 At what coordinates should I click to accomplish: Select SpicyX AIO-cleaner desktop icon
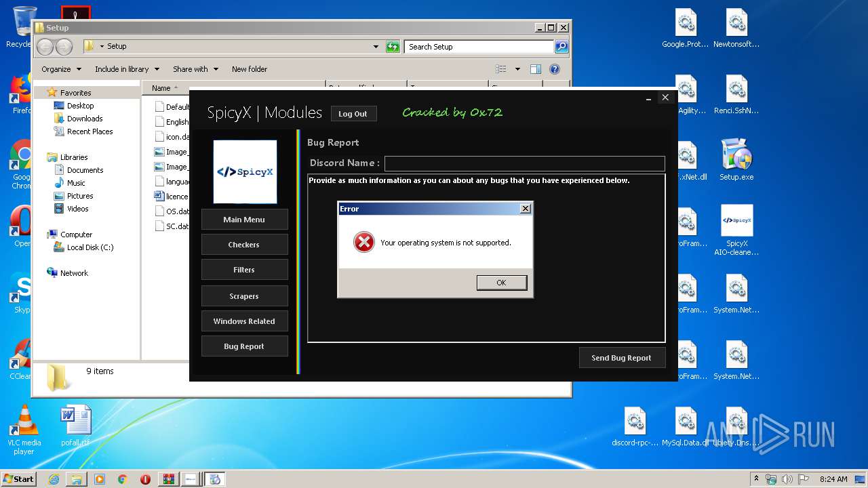pos(736,230)
